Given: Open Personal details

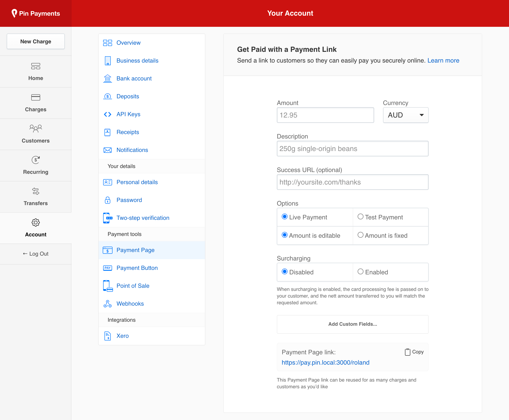Looking at the screenshot, I should (152, 182).
